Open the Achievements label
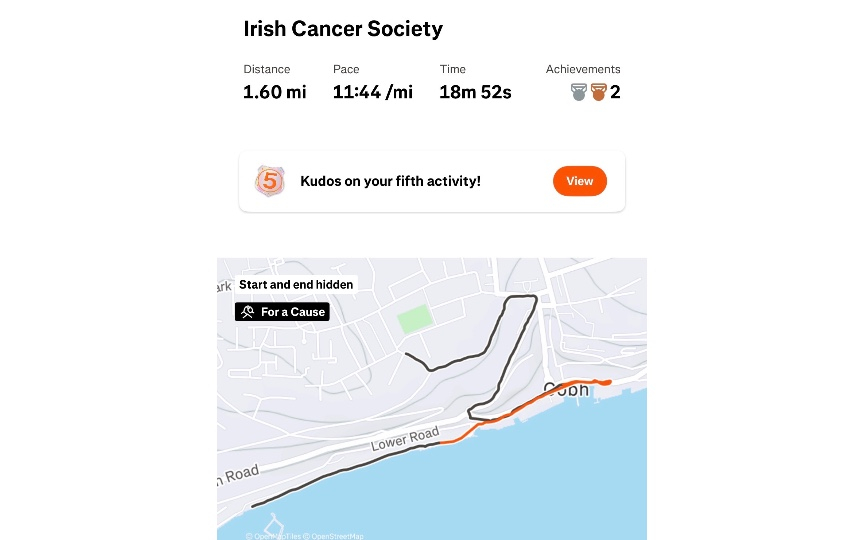 [583, 69]
